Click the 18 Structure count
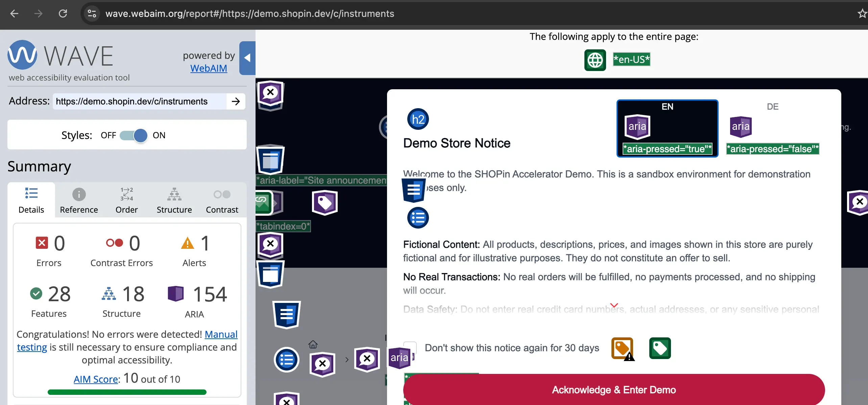This screenshot has height=405, width=868. [x=134, y=294]
